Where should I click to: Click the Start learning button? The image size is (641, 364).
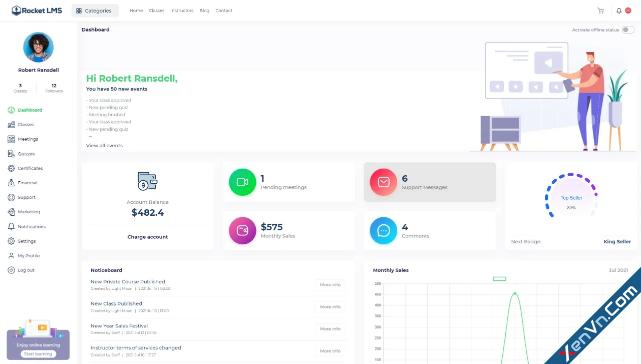pyautogui.click(x=38, y=353)
